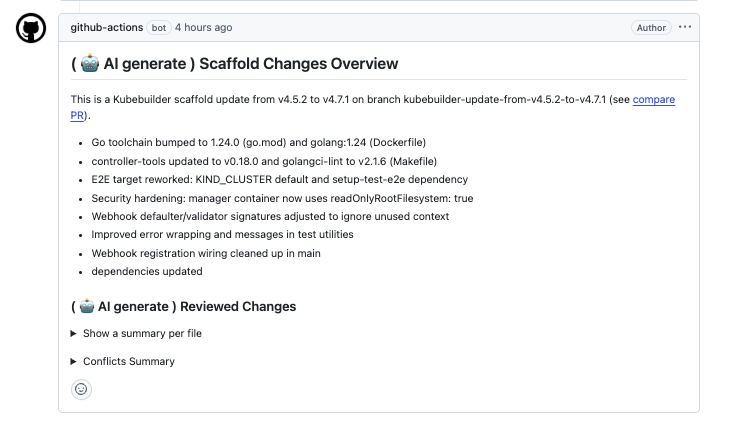Add a reaction with the smiley button
The width and height of the screenshot is (740, 425).
(82, 390)
